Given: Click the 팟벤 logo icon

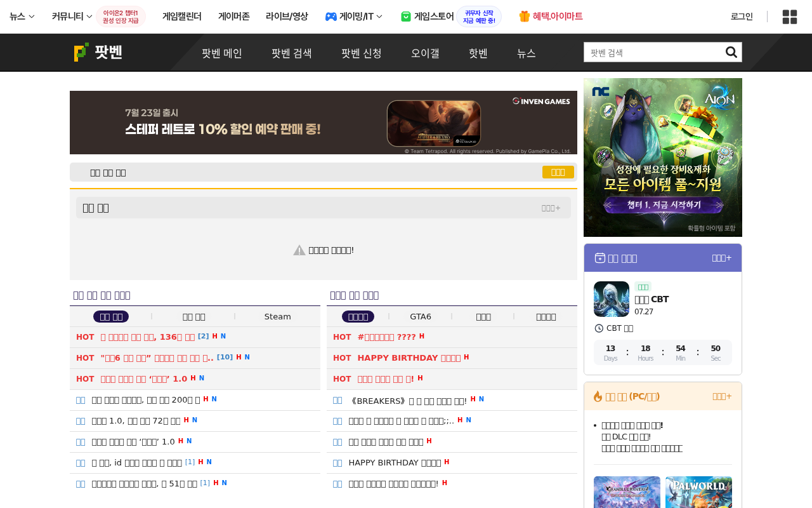Looking at the screenshot, I should pyautogui.click(x=81, y=52).
